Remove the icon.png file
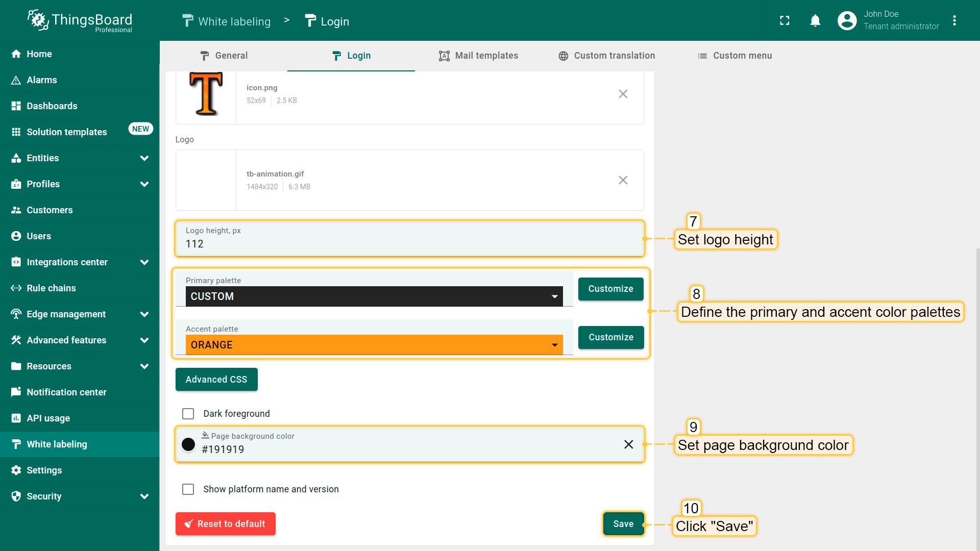Image resolution: width=980 pixels, height=551 pixels. click(623, 94)
